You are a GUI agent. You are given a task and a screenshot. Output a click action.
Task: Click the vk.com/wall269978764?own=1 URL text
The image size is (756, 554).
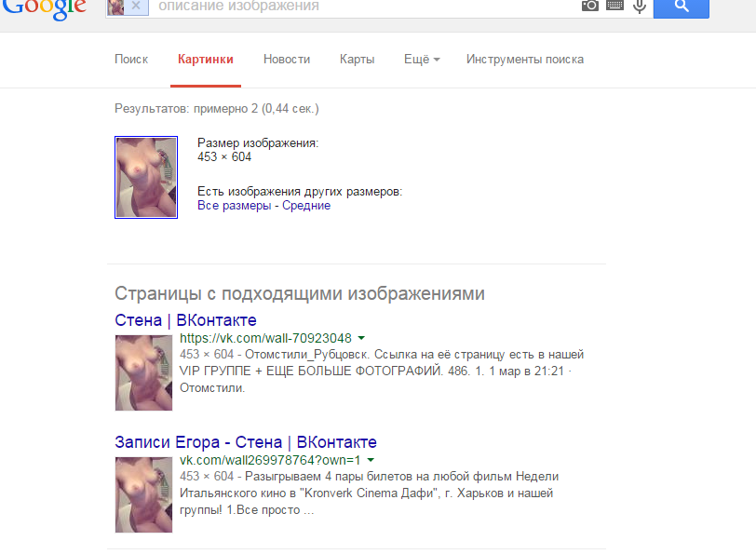(x=270, y=460)
